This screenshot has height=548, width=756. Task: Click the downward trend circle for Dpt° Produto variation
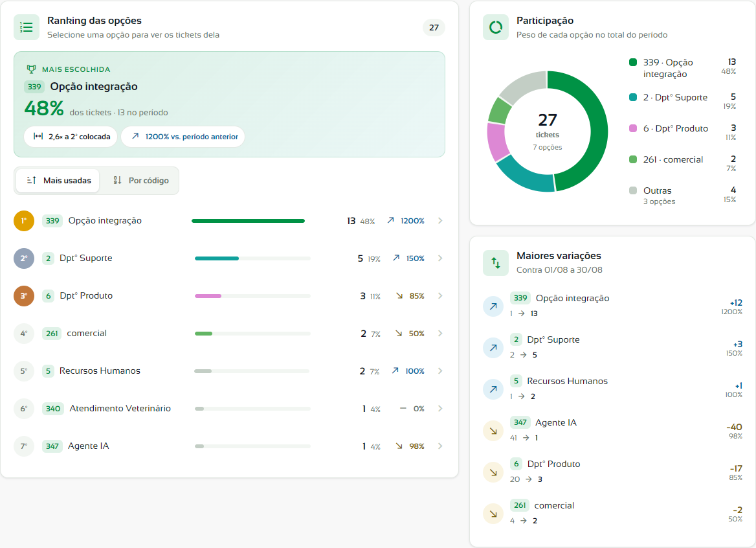click(x=493, y=472)
